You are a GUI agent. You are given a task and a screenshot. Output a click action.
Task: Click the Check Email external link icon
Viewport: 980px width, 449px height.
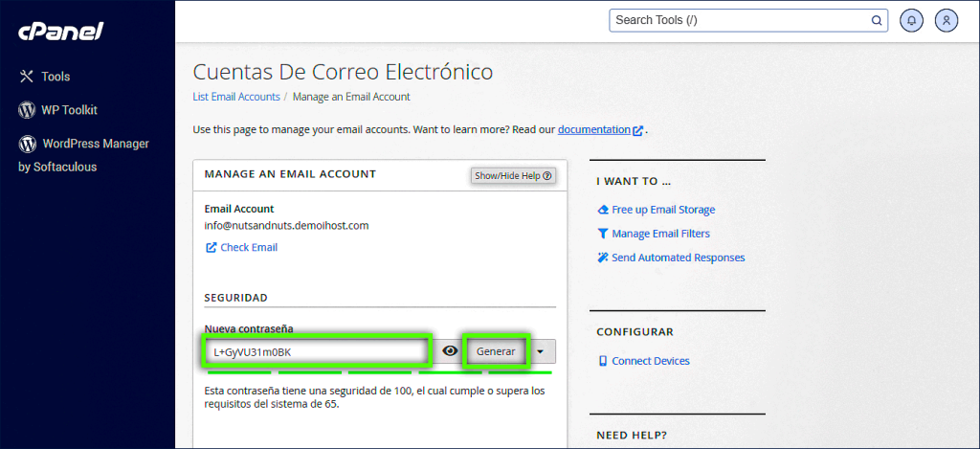tap(212, 247)
